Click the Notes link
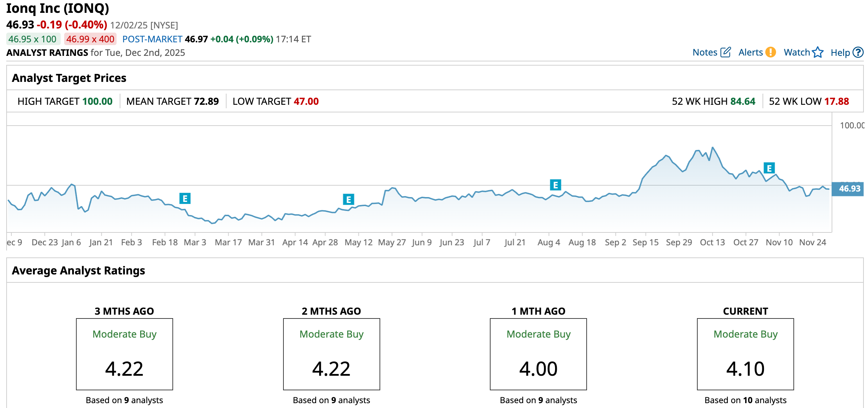The width and height of the screenshot is (868, 408). pos(705,52)
